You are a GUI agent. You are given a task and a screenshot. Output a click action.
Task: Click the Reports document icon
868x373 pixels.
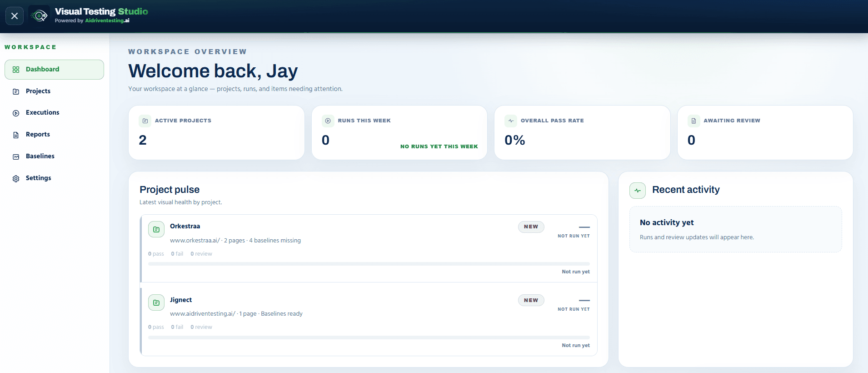coord(16,135)
